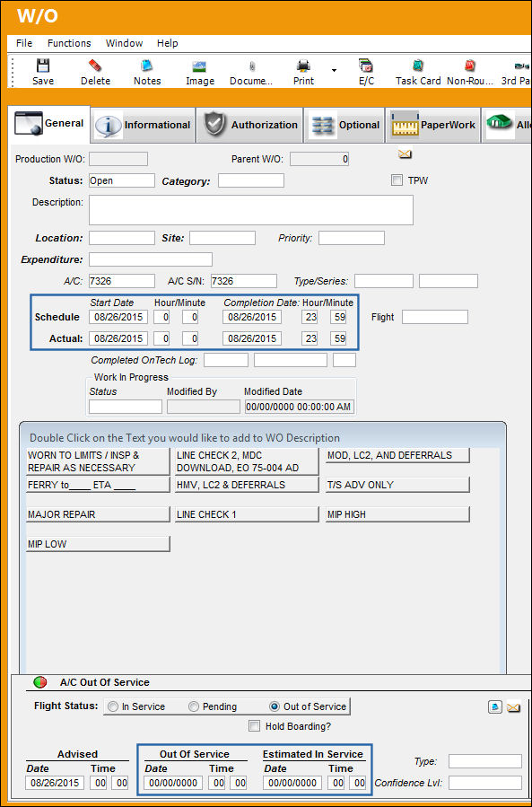Click the Out Of Service Date field
532x807 pixels.
tap(173, 784)
